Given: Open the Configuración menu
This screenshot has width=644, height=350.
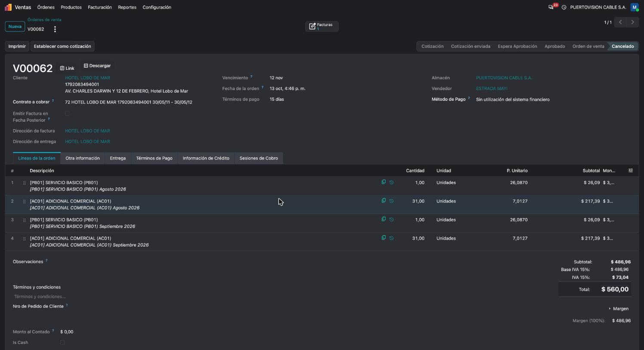Looking at the screenshot, I should (x=157, y=7).
